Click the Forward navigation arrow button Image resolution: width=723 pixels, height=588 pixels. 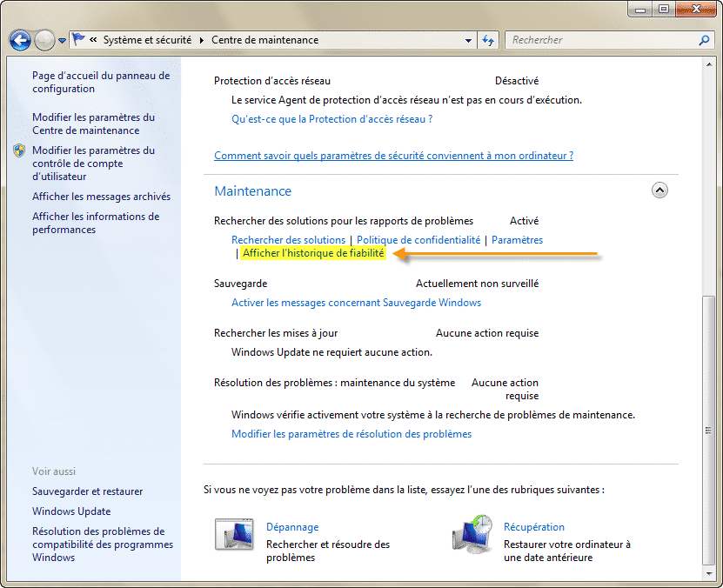point(44,40)
